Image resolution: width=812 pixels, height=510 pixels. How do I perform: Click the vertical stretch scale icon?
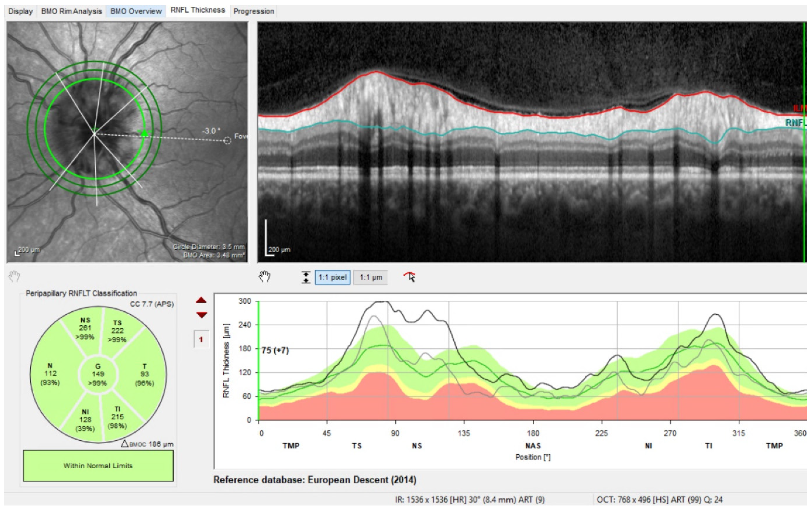pos(306,277)
